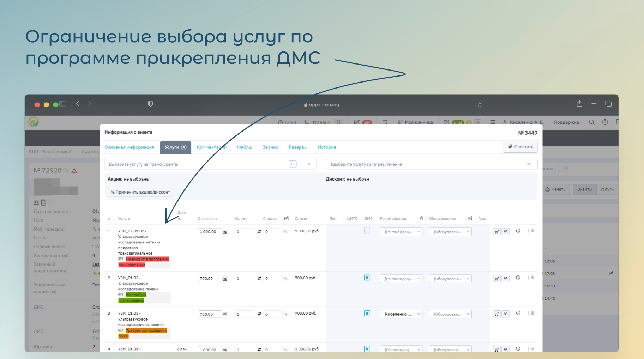The image size is (644, 359).
Task: Open the История tab
Action: click(x=326, y=147)
